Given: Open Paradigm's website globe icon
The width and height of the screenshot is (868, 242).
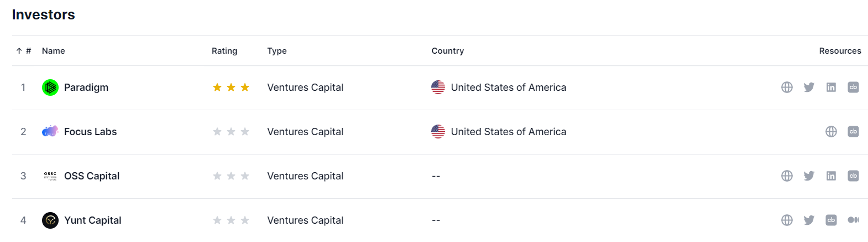Looking at the screenshot, I should click(x=787, y=87).
